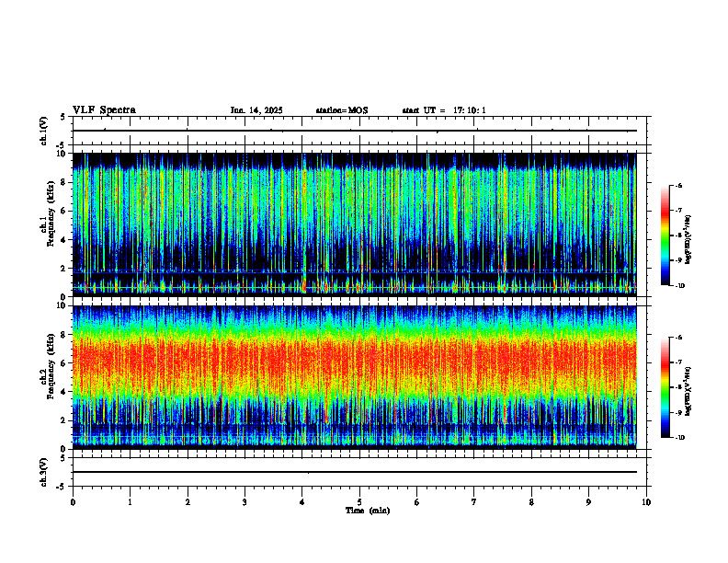Click the ch.1 voltage waveform trace
Viewport: 728px width, 563px height.
(354, 131)
